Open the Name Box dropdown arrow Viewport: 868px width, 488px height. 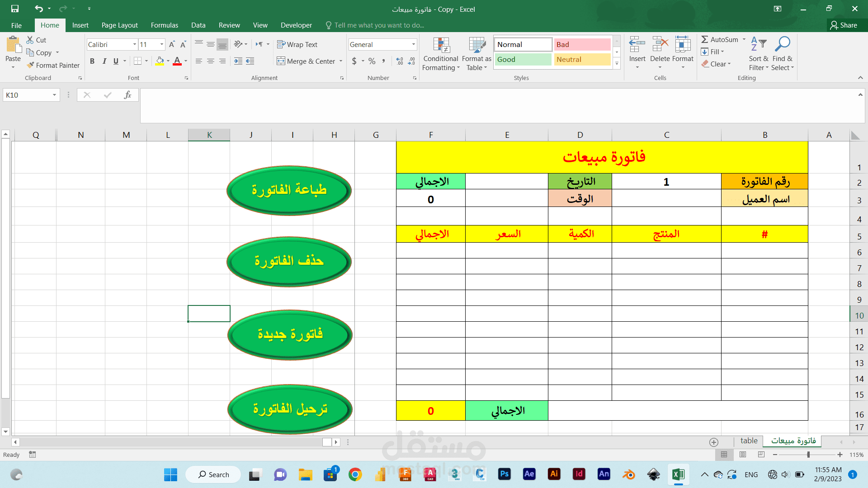point(54,95)
